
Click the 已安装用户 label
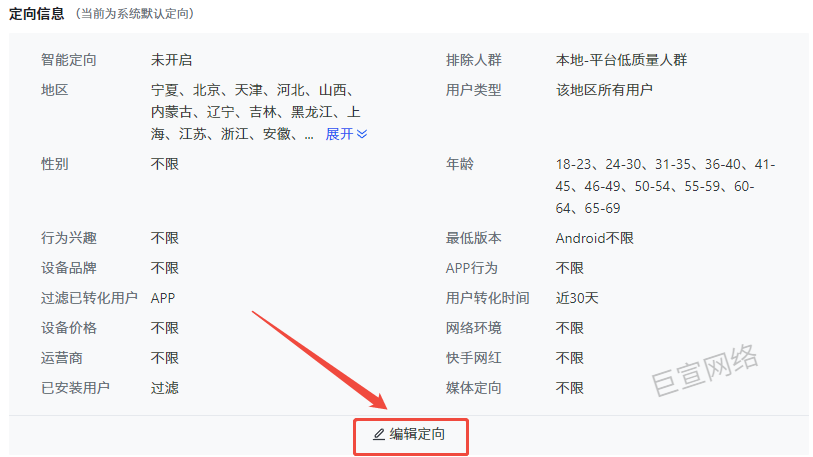(x=75, y=388)
